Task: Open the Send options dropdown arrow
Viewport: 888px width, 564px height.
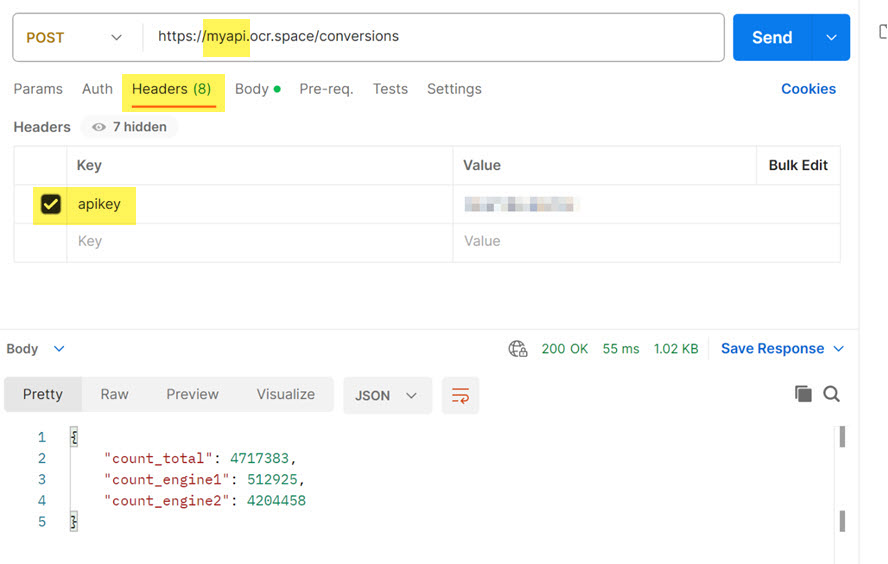Action: 831,37
